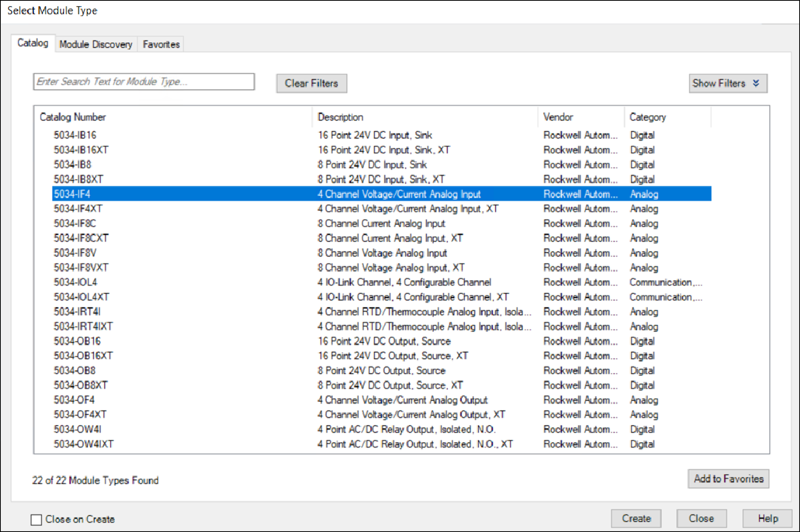Click the Analog category of 5034-IRT4I
This screenshot has height=532, width=800.
(x=644, y=312)
